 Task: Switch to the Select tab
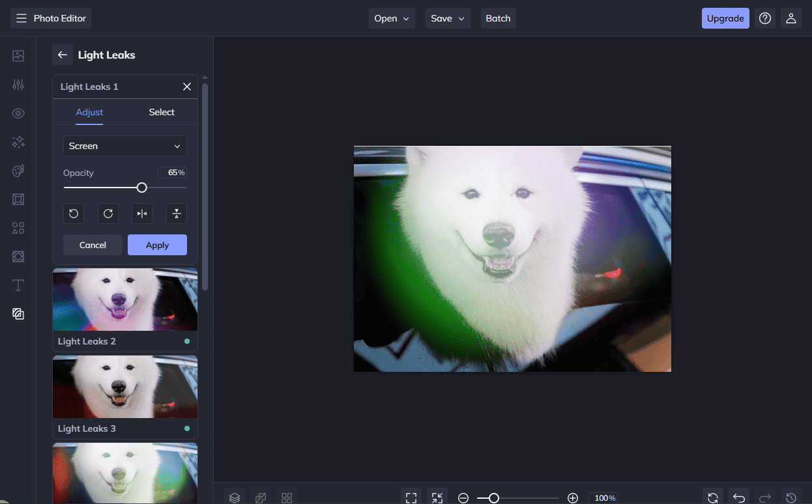tap(161, 112)
